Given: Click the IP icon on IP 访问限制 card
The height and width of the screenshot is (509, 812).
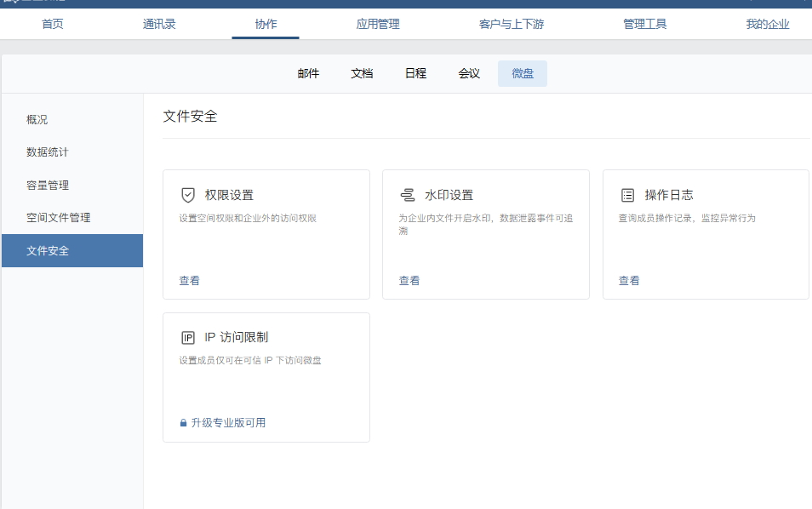Looking at the screenshot, I should (188, 337).
